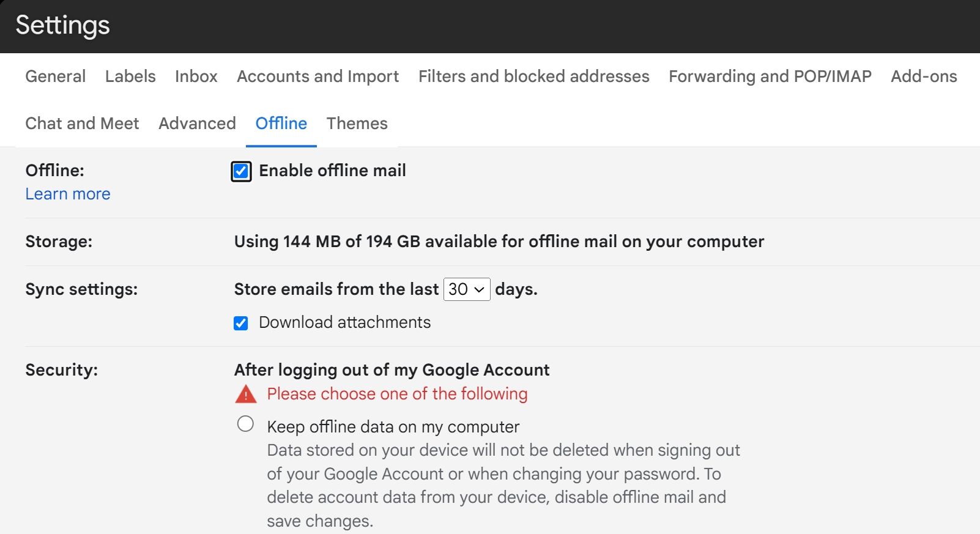Viewport: 980px width, 534px height.
Task: Select the active Offline tab
Action: click(x=281, y=124)
